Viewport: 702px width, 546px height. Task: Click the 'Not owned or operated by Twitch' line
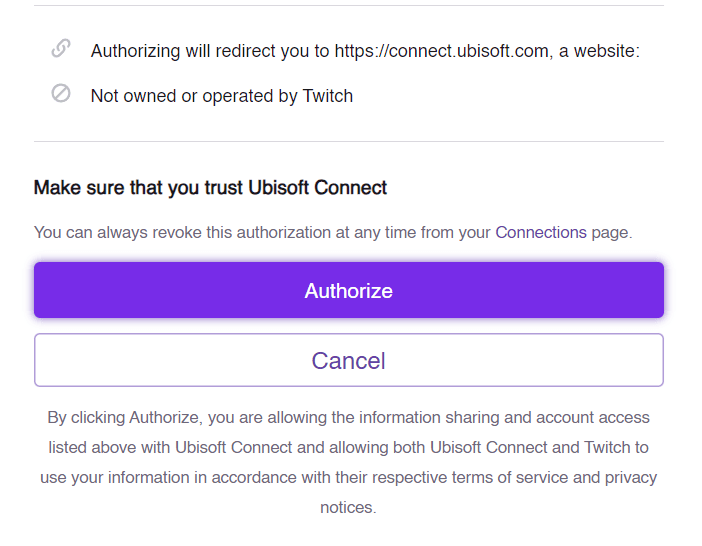pyautogui.click(x=221, y=96)
